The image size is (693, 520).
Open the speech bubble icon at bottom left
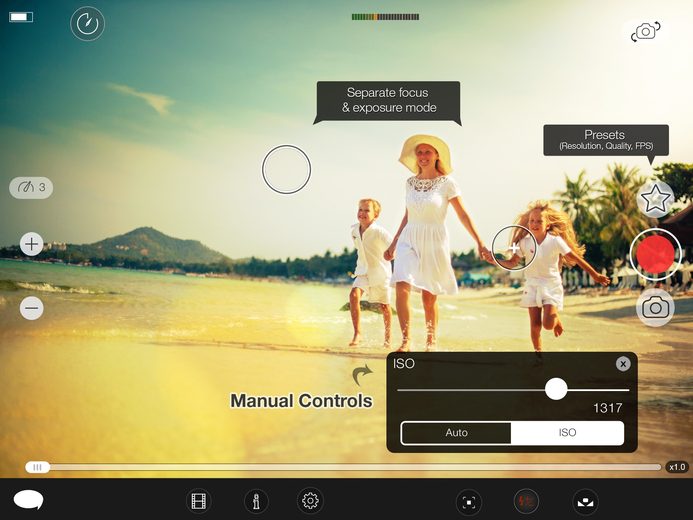click(28, 500)
